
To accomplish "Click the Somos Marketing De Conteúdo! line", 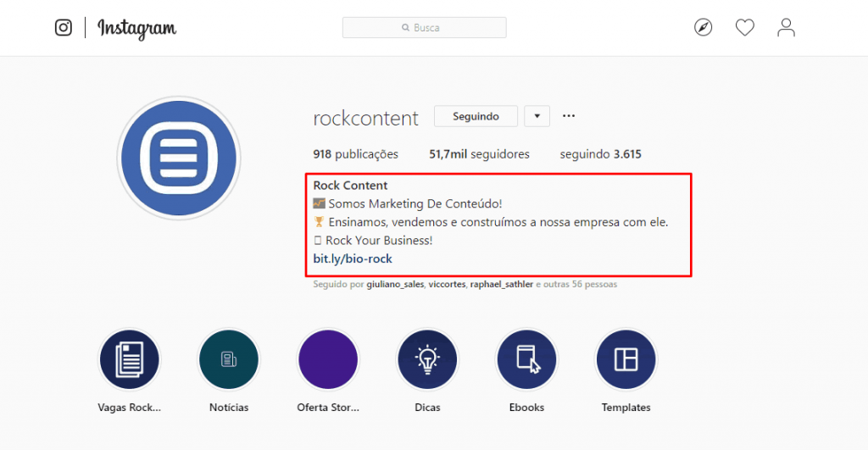I will pyautogui.click(x=408, y=203).
